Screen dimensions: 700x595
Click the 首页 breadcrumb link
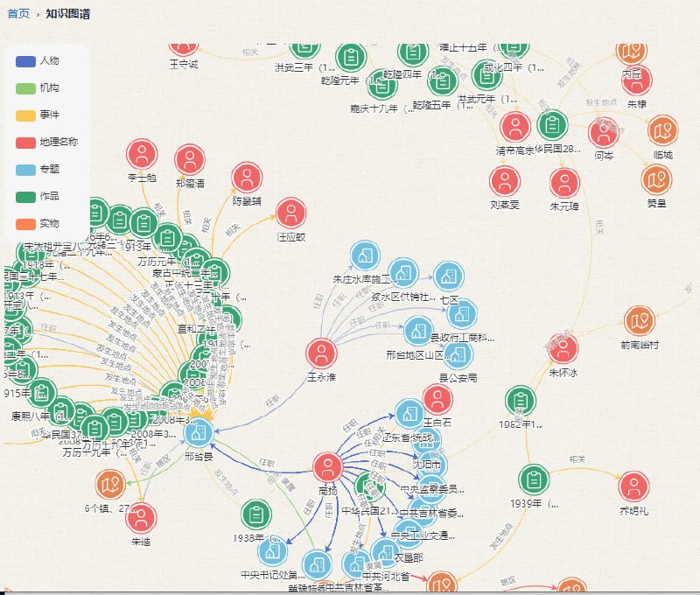pos(17,14)
